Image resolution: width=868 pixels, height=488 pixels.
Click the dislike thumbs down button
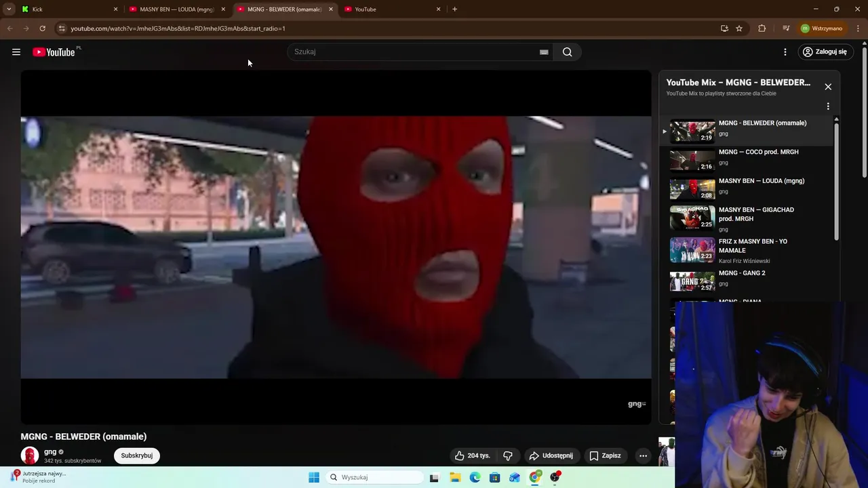508,455
